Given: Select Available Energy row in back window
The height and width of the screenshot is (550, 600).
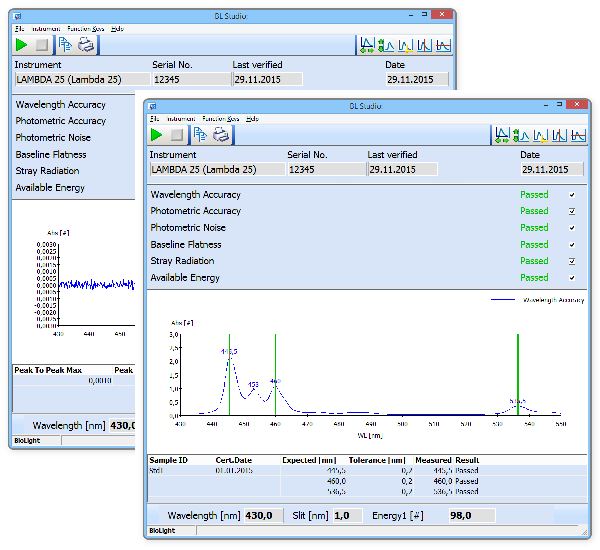Looking at the screenshot, I should pyautogui.click(x=50, y=188).
